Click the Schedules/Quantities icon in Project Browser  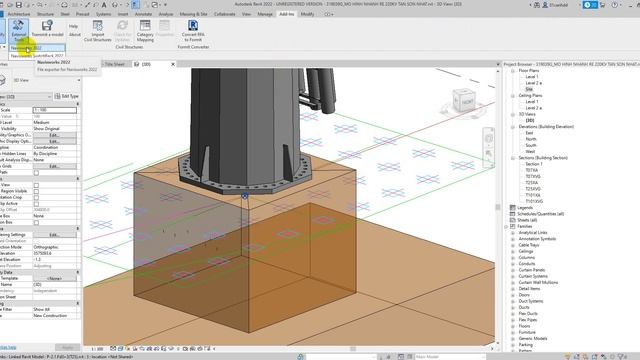point(513,214)
